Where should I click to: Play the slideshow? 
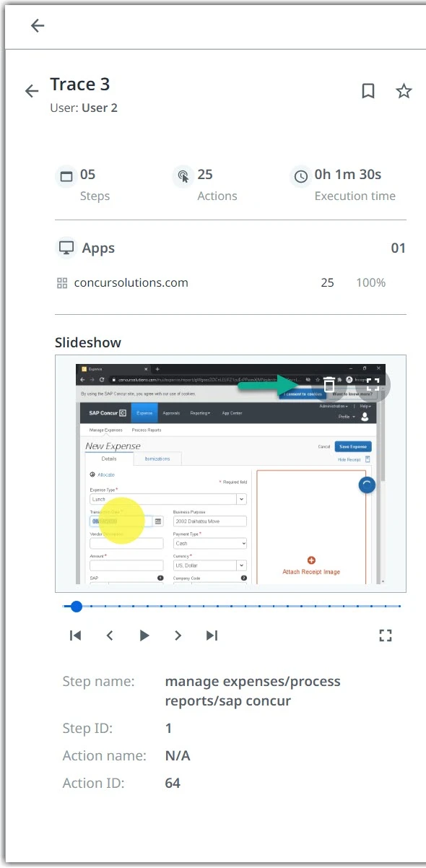pyautogui.click(x=144, y=635)
